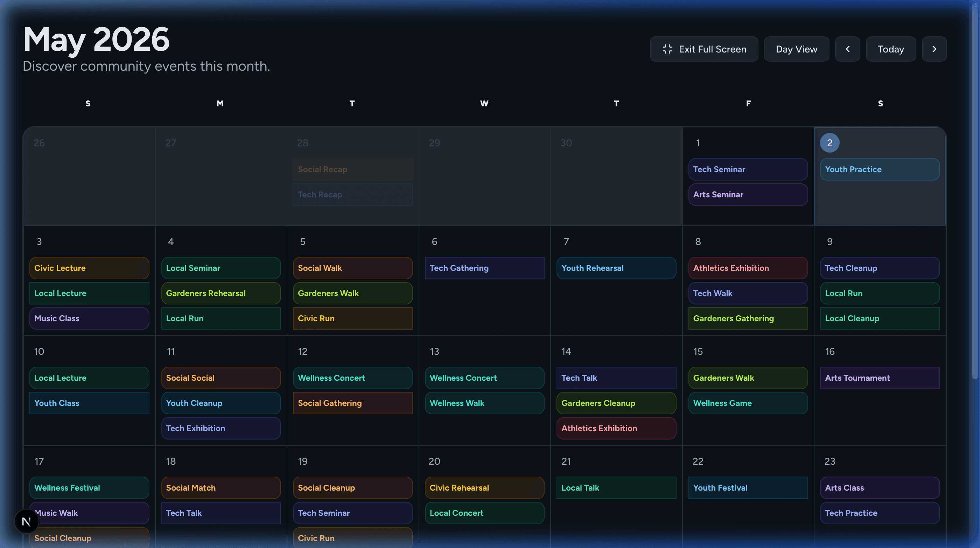Open the Local Cleanup event
The image size is (980, 548).
tap(880, 318)
